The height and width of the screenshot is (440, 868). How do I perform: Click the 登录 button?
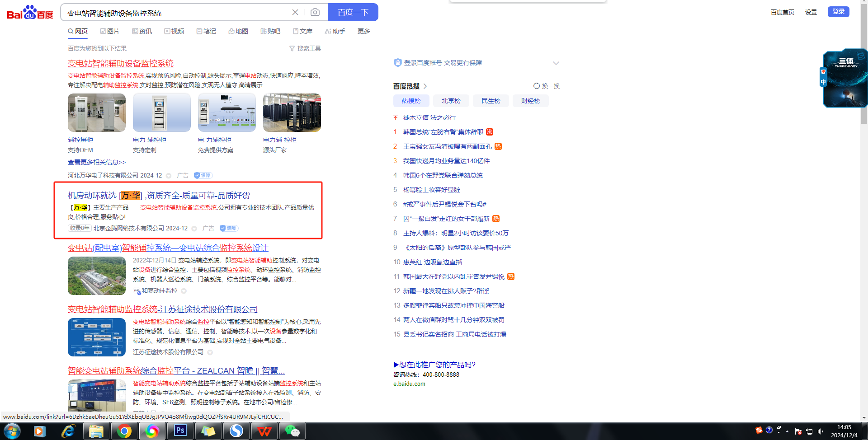coord(838,12)
